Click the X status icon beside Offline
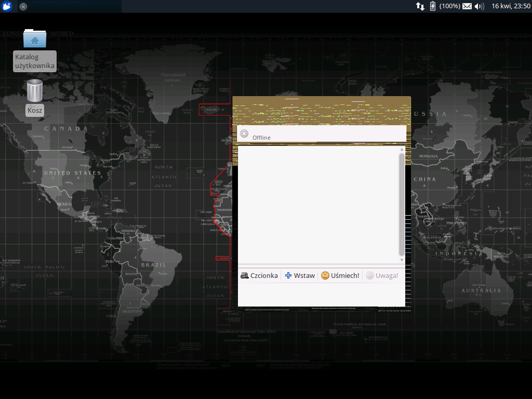 [244, 134]
